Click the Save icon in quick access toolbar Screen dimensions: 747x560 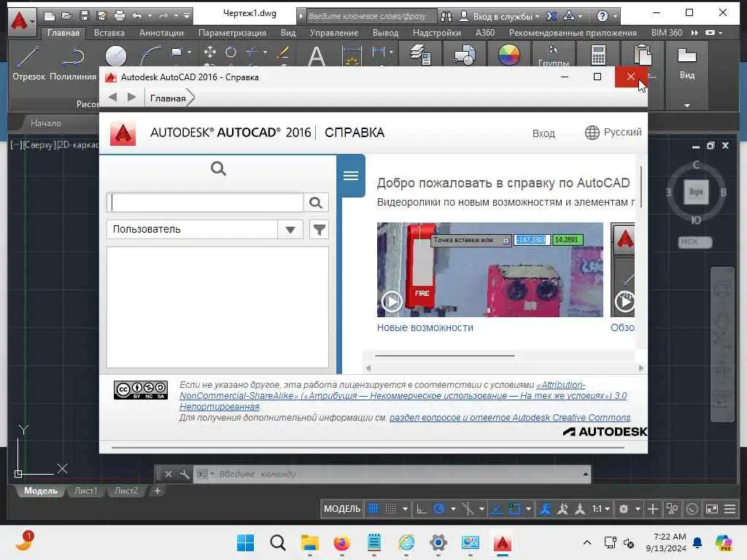tap(85, 16)
